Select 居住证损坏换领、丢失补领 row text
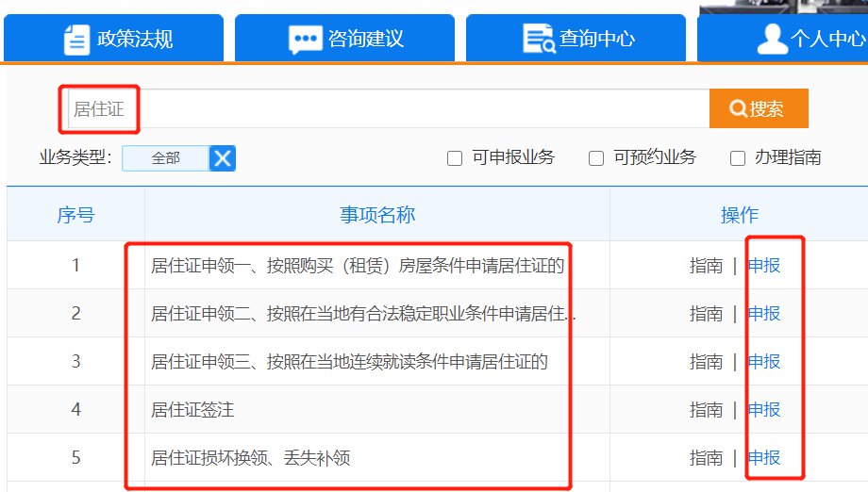This screenshot has height=492, width=868. [x=250, y=458]
